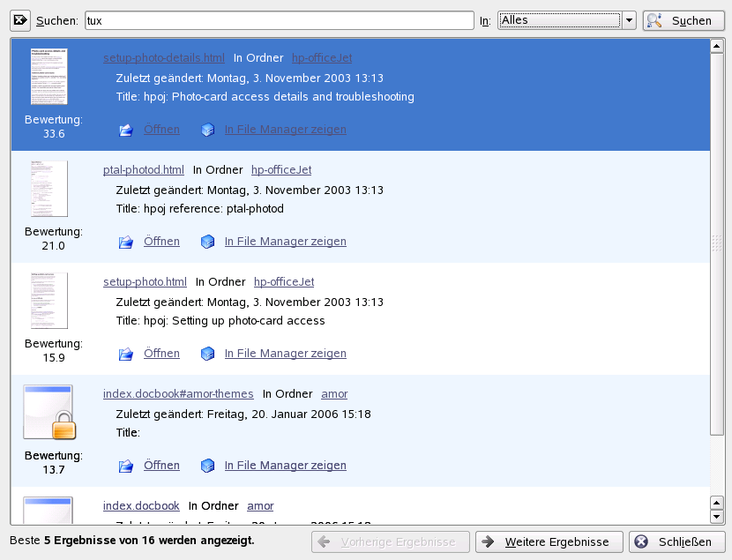Click the results vertical scrollbar thumb
The width and height of the screenshot is (732, 560).
coord(717,244)
